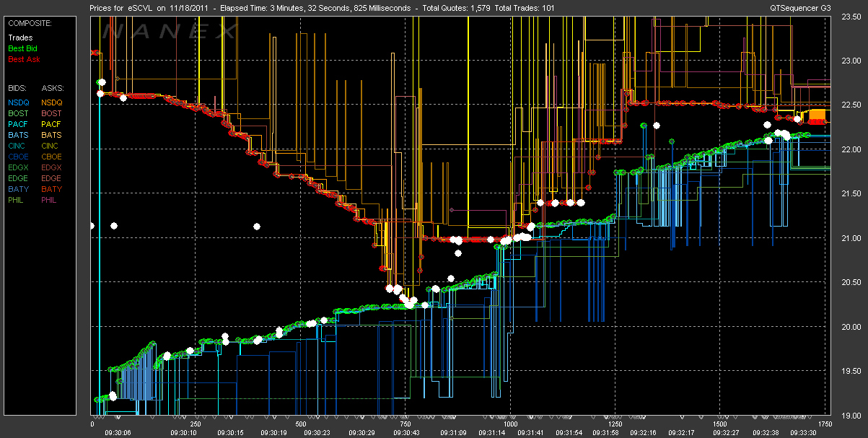Click the CINC asks legend label
The height and width of the screenshot is (438, 868).
pos(51,146)
